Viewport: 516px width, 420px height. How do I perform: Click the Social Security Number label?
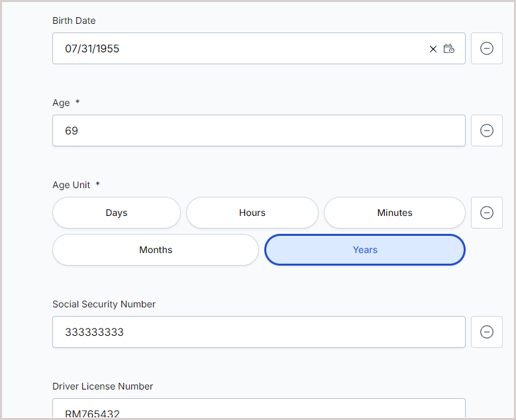[x=104, y=304]
